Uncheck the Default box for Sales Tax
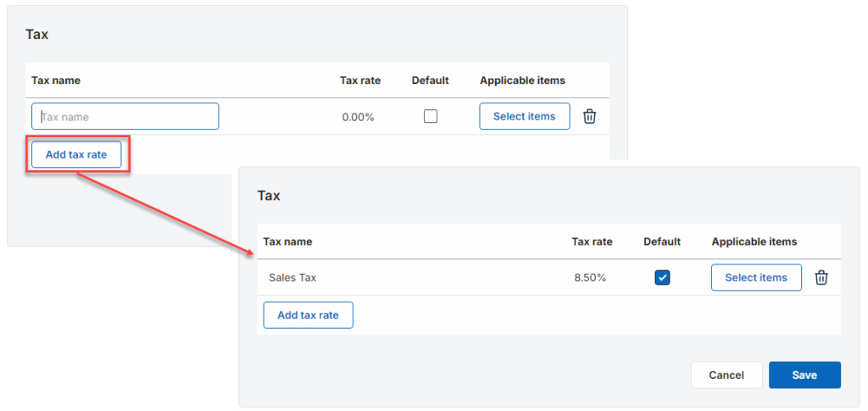This screenshot has height=411, width=868. pyautogui.click(x=663, y=278)
